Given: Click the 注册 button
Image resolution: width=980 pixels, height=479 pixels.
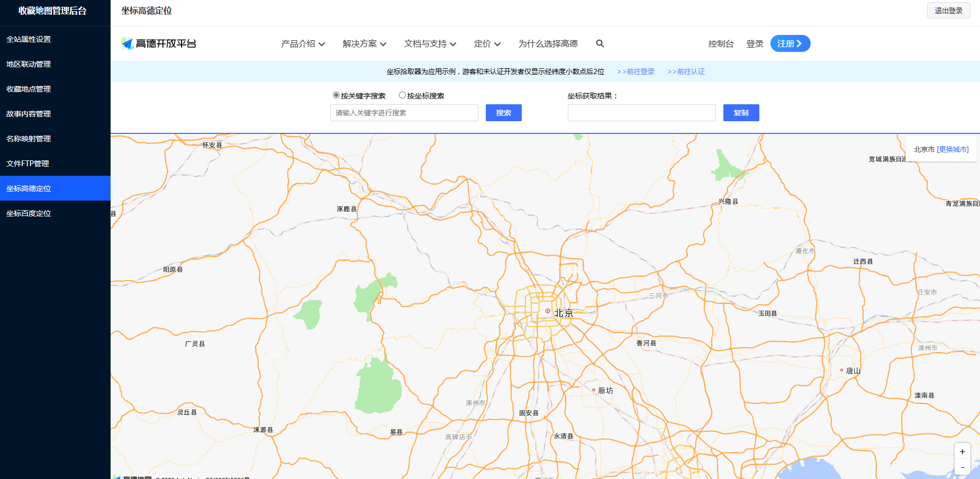Looking at the screenshot, I should (x=790, y=43).
